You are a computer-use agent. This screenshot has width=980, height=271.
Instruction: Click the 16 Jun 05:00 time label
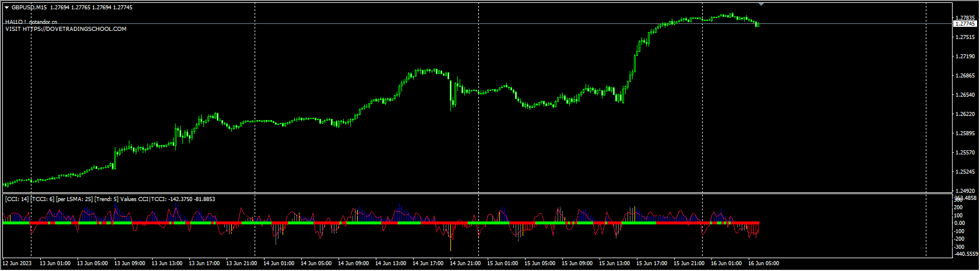[763, 263]
